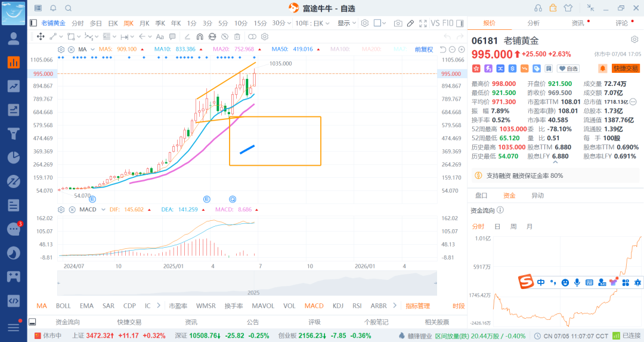Hide all drawings with crossed eye icon
The height and width of the screenshot is (342, 644).
(225, 36)
